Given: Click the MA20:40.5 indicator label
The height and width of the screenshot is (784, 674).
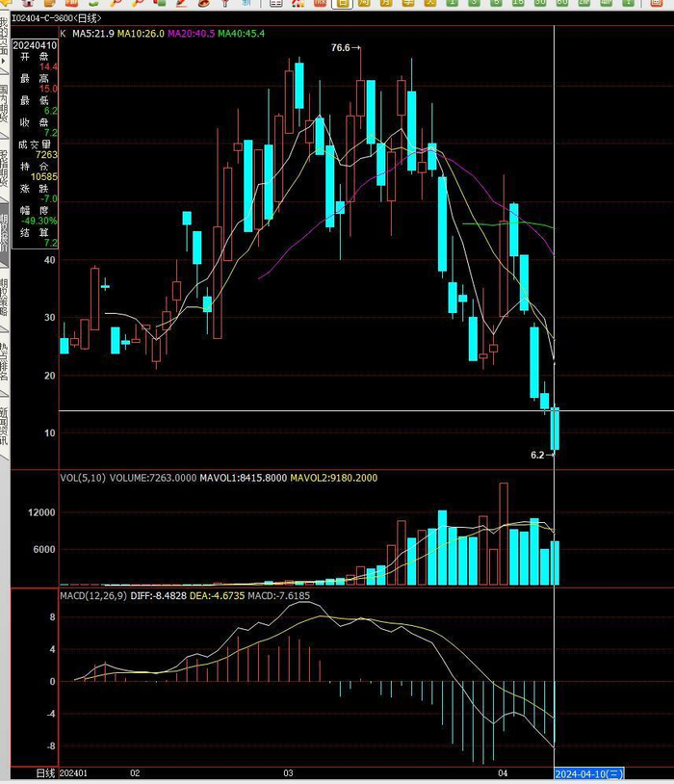Looking at the screenshot, I should (x=191, y=34).
